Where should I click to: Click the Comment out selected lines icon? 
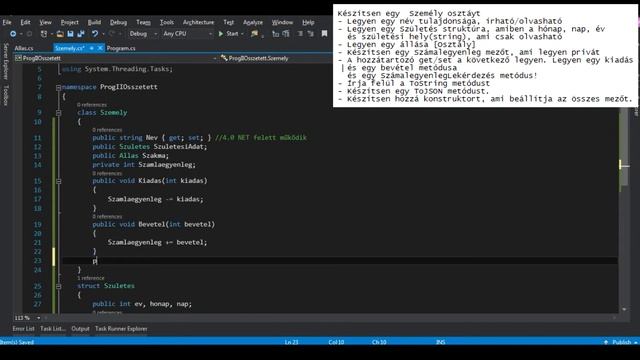pyautogui.click(x=276, y=34)
